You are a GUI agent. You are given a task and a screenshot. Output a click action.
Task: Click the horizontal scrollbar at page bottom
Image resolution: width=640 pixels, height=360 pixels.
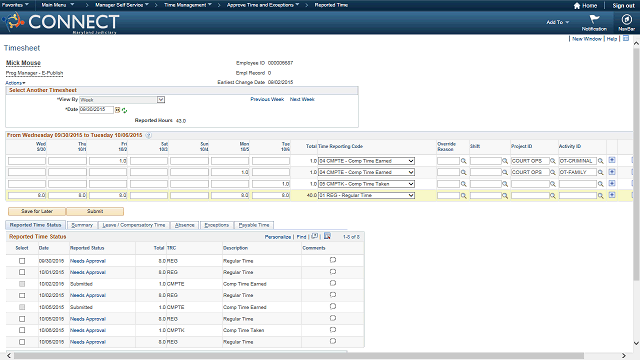299,356
